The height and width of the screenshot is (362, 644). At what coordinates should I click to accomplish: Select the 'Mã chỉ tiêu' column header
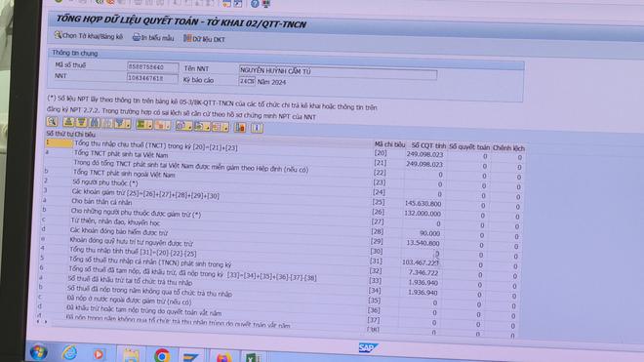tap(389, 144)
